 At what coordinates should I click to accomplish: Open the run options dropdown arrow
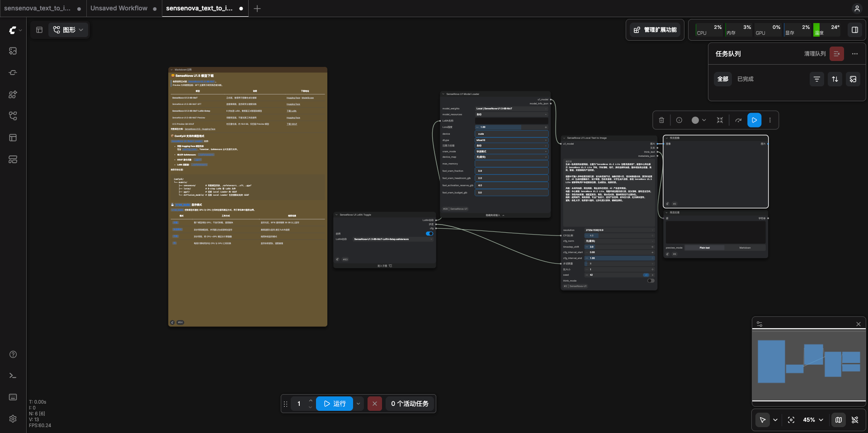(358, 404)
